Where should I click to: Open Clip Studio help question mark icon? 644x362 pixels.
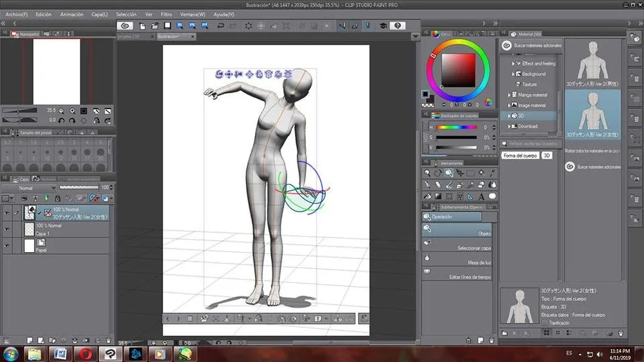tap(397, 25)
